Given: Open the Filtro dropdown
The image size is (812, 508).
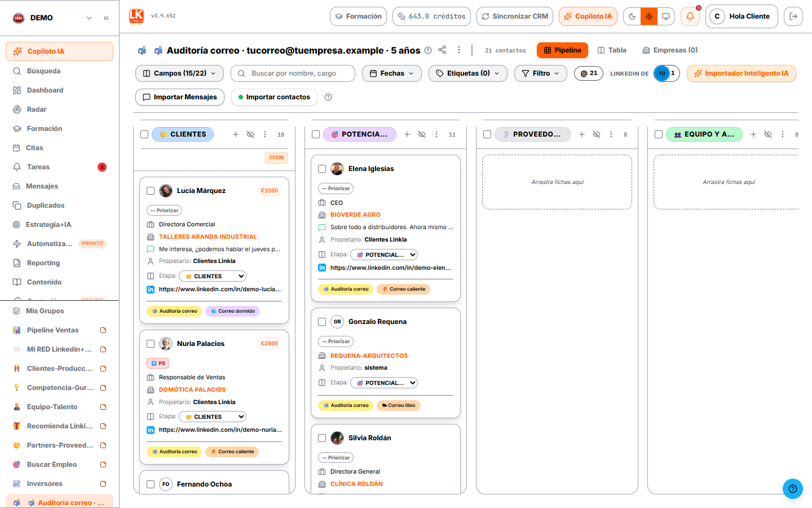Looking at the screenshot, I should [541, 73].
